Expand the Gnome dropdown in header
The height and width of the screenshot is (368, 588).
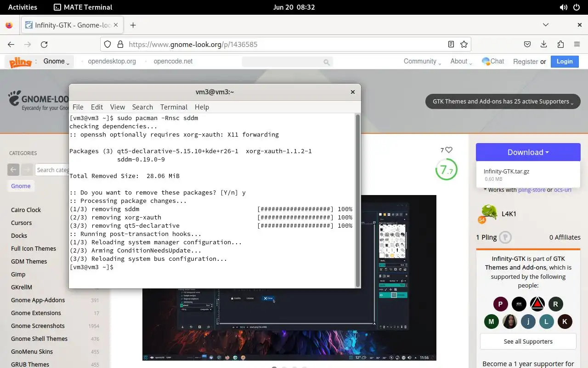tap(57, 61)
